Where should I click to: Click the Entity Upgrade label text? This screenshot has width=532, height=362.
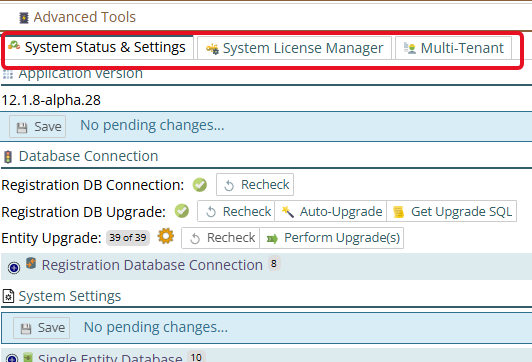coord(51,238)
